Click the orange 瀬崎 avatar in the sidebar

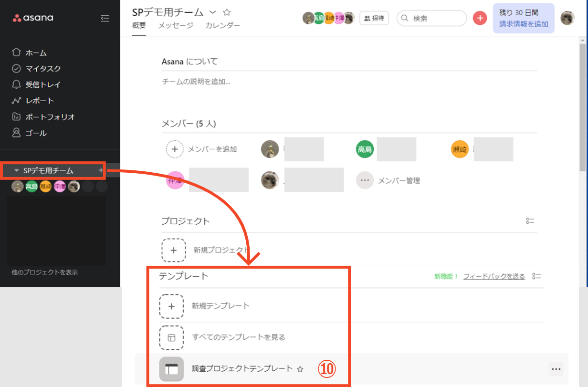(46, 186)
